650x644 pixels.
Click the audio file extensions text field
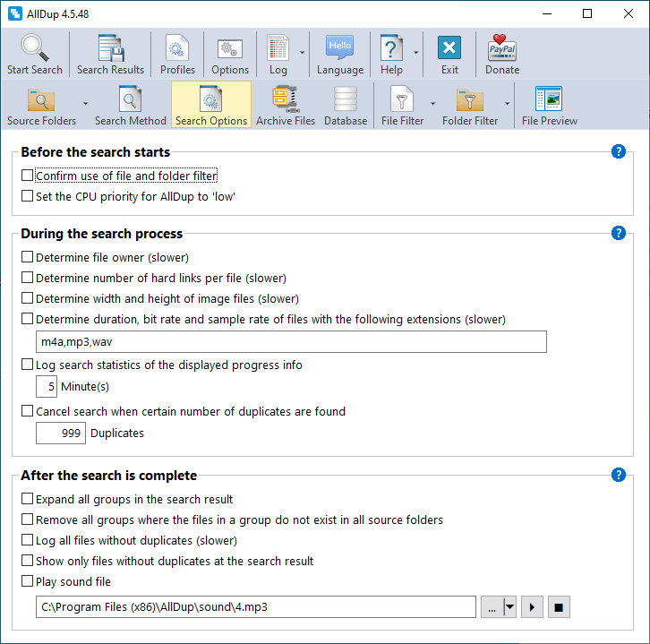click(x=291, y=342)
